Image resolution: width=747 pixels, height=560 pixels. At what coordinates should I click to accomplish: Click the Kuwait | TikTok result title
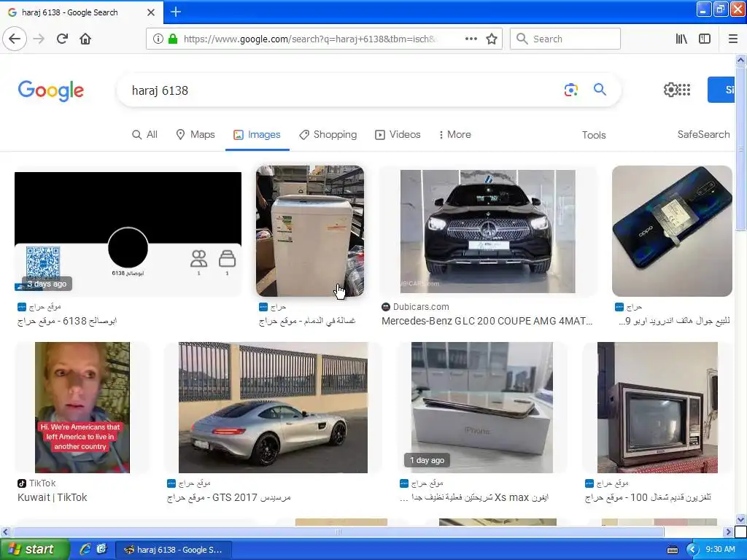click(x=53, y=497)
